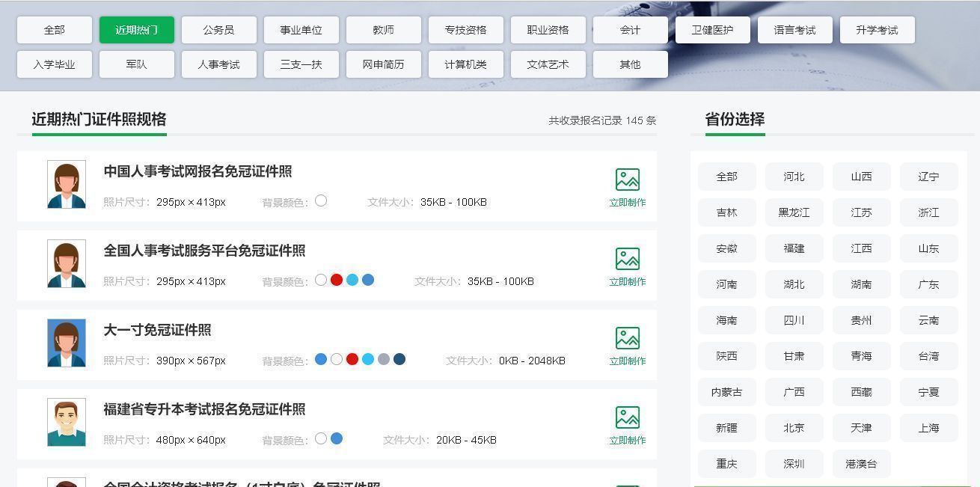Image resolution: width=980 pixels, height=487 pixels.
Task: Choose 北京 from the province panel
Action: click(x=794, y=428)
